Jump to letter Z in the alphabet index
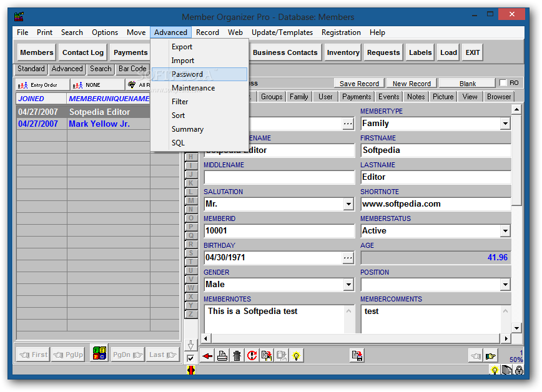542x392 pixels. point(191,314)
